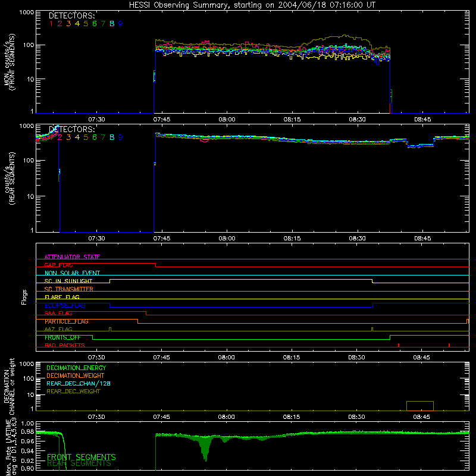Click the 08:15 tick under the rear segments plot

292,239
